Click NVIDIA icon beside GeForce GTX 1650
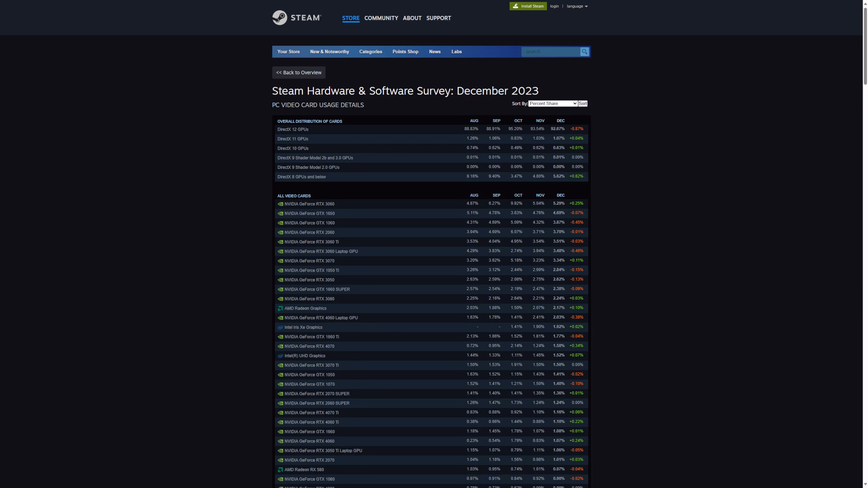868x488 pixels. click(280, 213)
